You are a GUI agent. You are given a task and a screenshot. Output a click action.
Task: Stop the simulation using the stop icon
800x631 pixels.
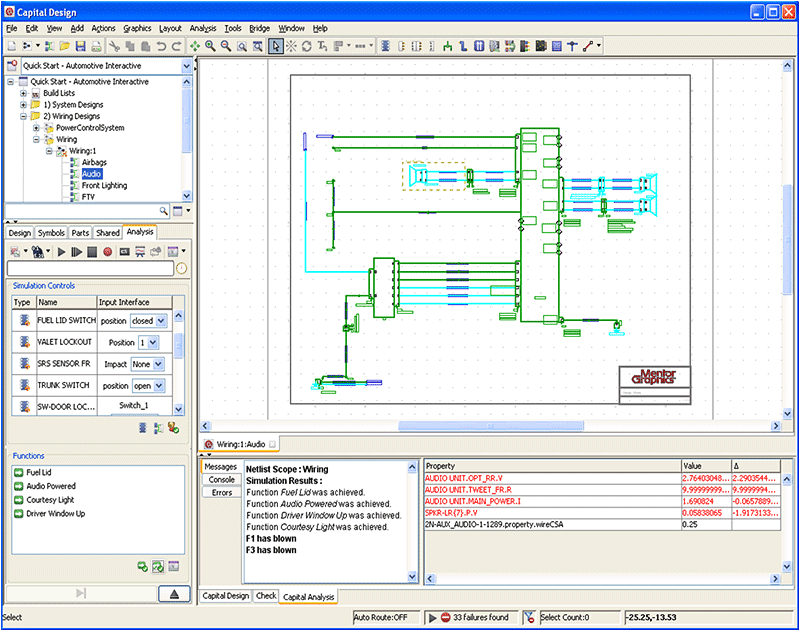click(93, 251)
